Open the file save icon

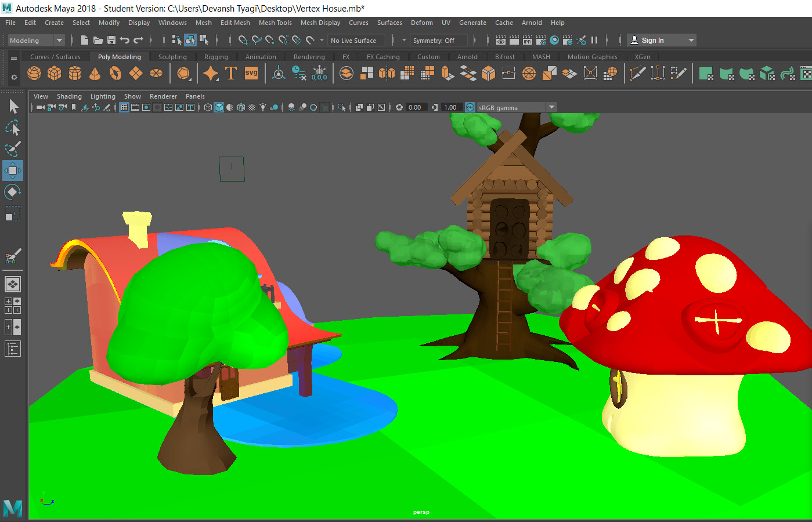110,39
